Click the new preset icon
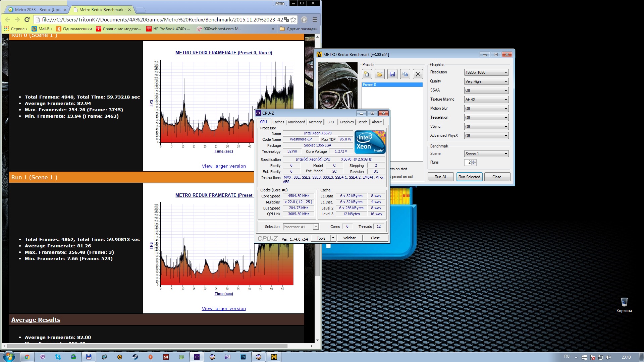The width and height of the screenshot is (644, 362). (367, 74)
